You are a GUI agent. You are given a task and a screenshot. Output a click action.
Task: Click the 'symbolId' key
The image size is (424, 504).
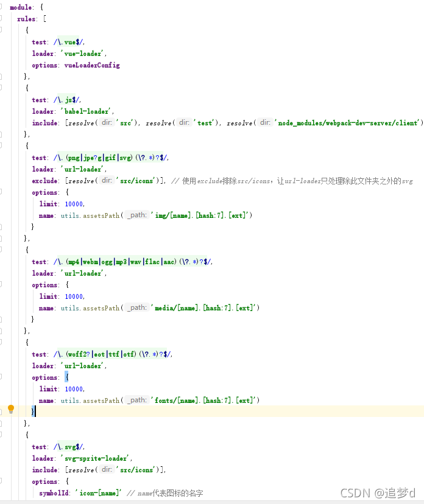(54, 494)
